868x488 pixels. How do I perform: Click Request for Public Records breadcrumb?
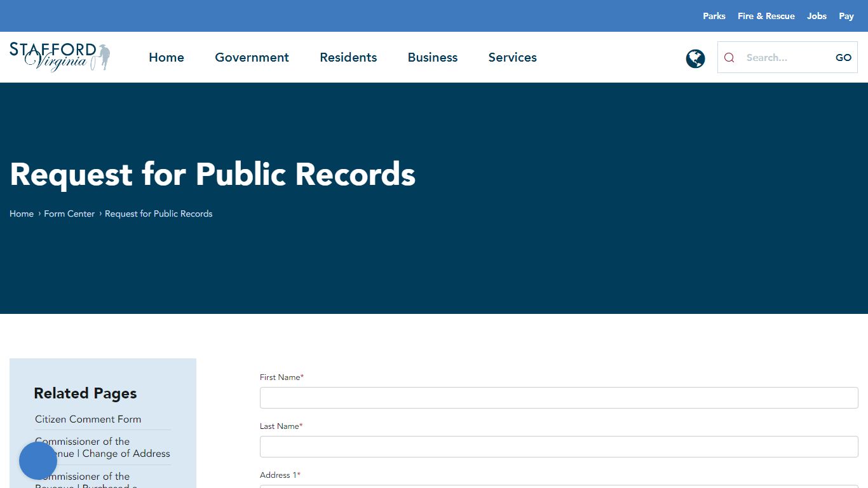click(159, 213)
